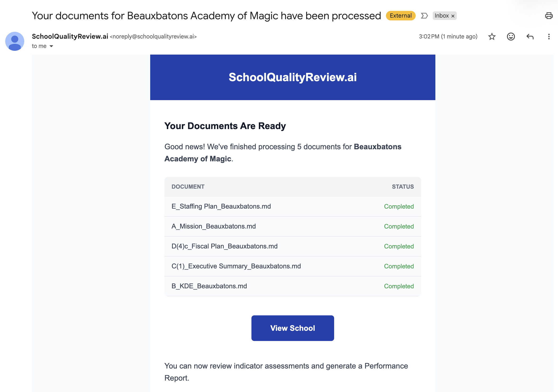Reply to the SchoolQualityReview.ai email
The width and height of the screenshot is (558, 392).
point(530,37)
